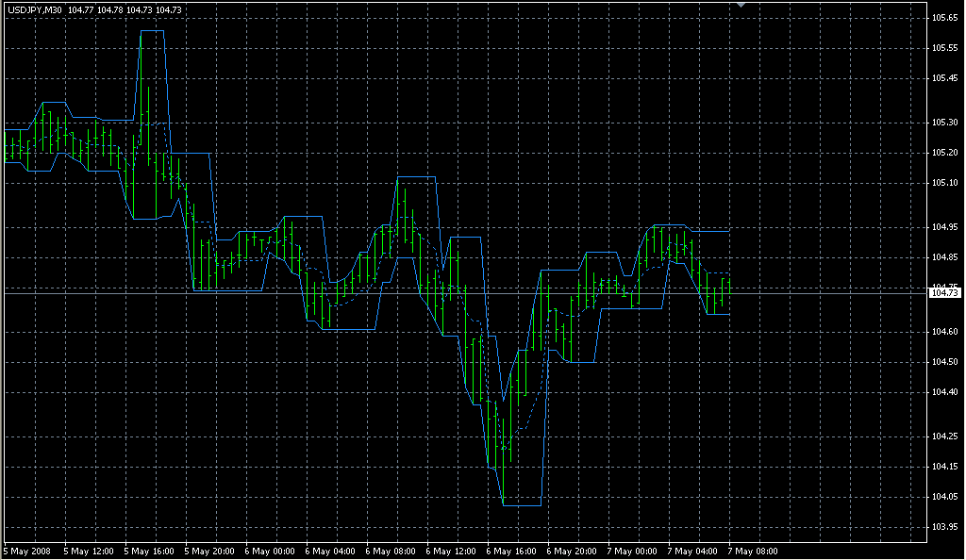Click the 103.95 label on the price axis
This screenshot has width=966, height=560.
tap(944, 526)
